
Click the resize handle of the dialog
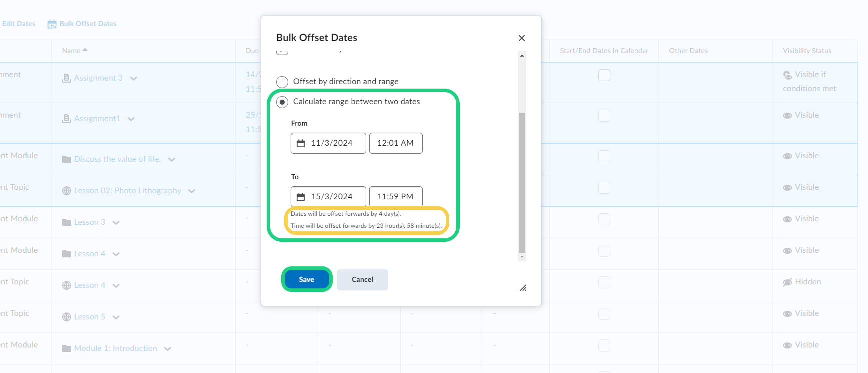[523, 288]
